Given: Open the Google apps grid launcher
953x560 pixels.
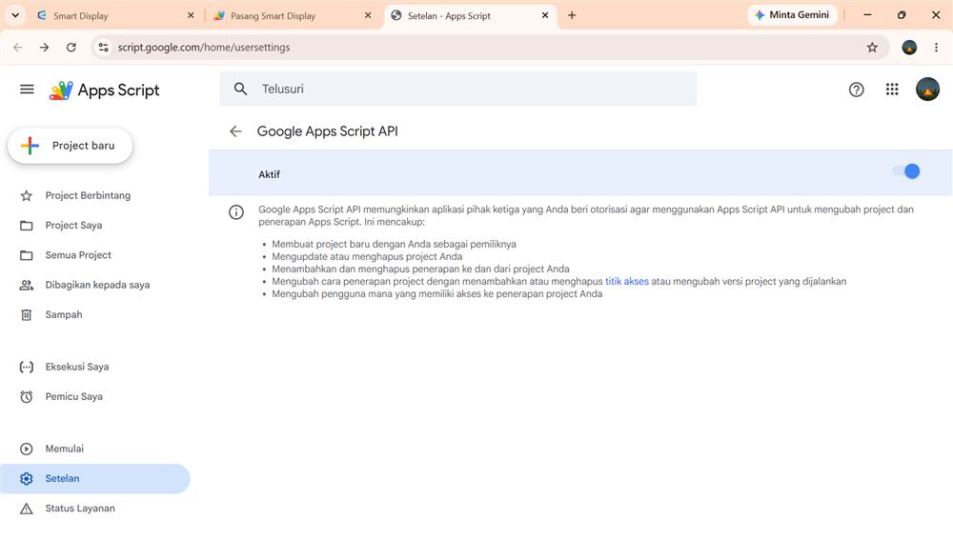Looking at the screenshot, I should click(892, 90).
